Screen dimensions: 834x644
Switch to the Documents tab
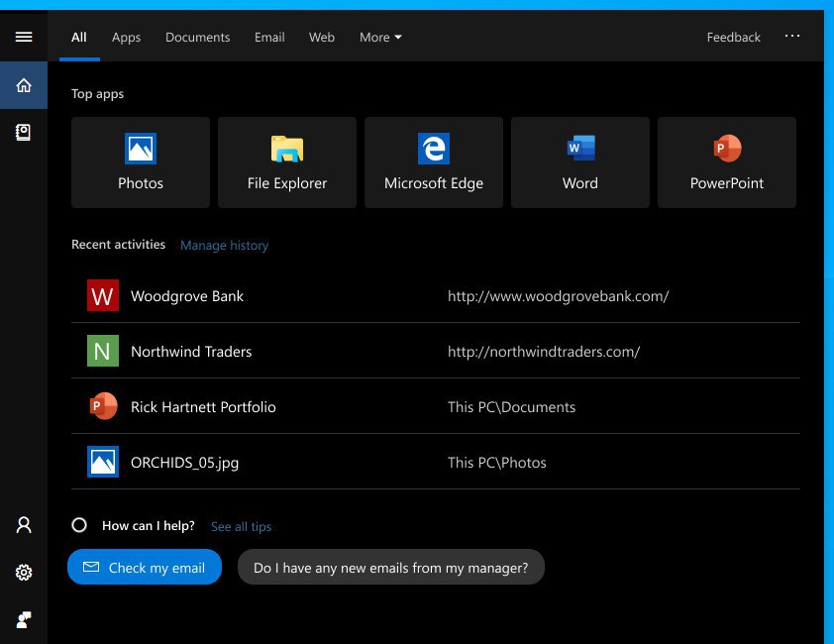[197, 37]
